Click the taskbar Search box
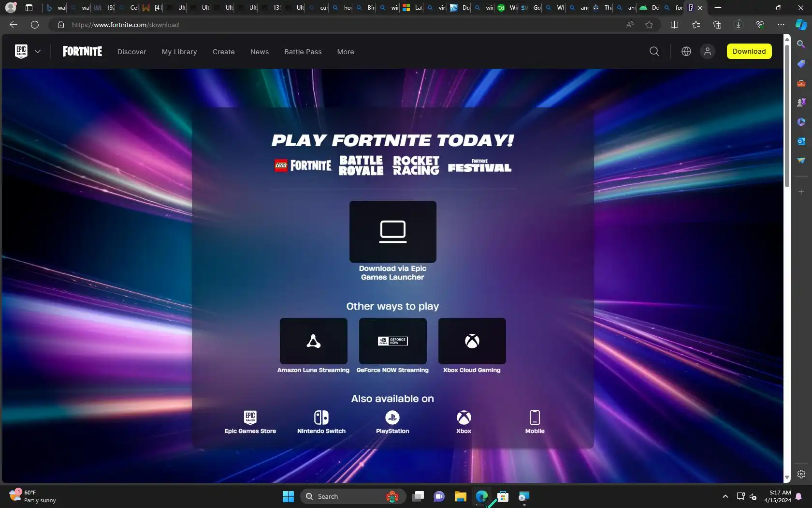The height and width of the screenshot is (508, 812). 352,496
